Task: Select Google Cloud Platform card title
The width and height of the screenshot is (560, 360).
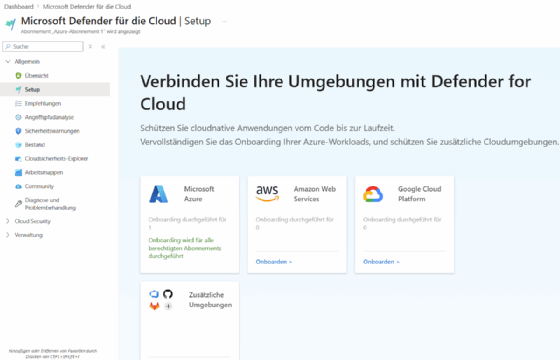Action: (x=420, y=194)
